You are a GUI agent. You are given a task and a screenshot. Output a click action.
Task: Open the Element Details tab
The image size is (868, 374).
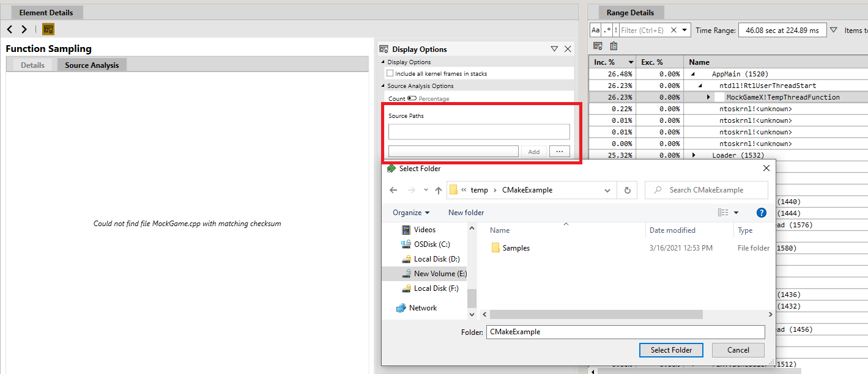pyautogui.click(x=46, y=12)
